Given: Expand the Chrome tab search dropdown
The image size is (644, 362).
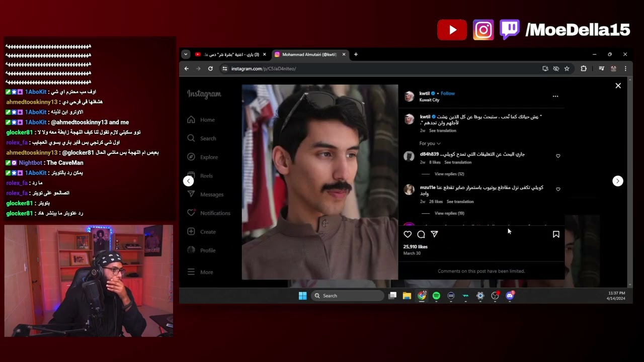Looking at the screenshot, I should pos(186,54).
